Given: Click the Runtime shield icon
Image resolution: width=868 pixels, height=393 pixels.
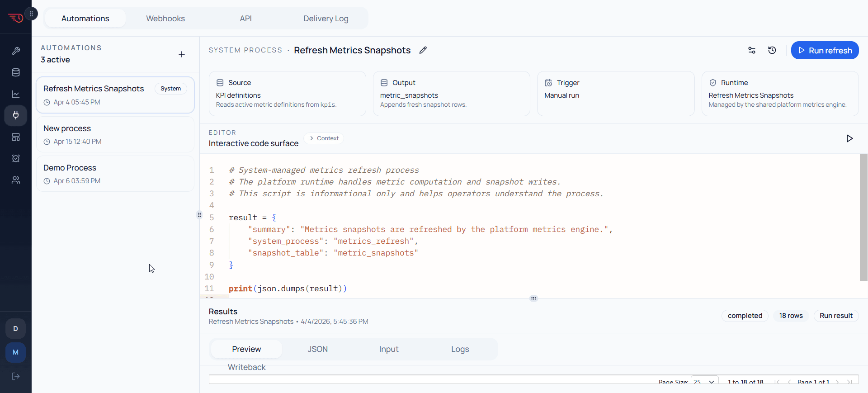Looking at the screenshot, I should click(x=713, y=83).
